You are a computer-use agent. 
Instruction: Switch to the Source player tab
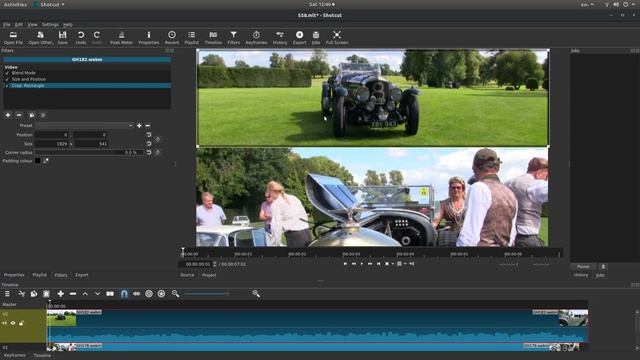[187, 275]
